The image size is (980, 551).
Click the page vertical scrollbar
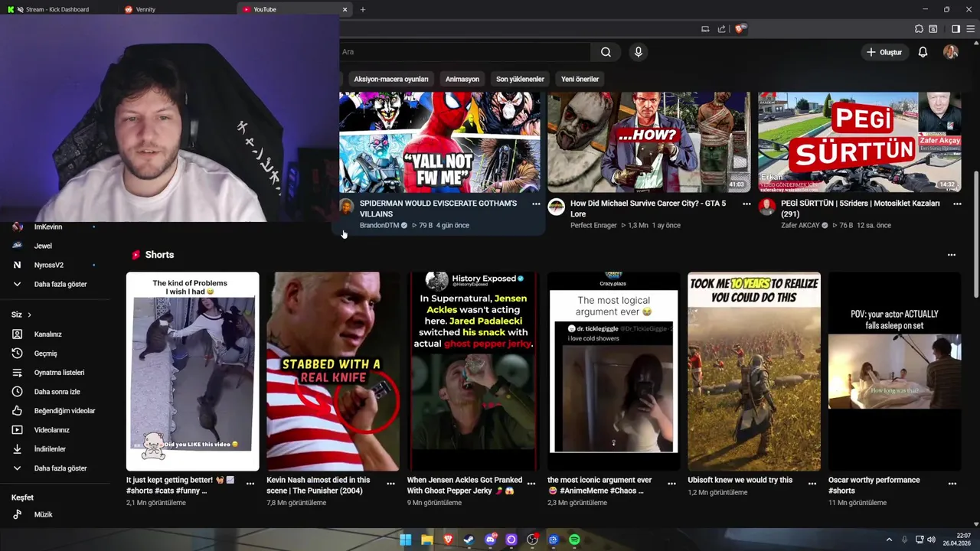(975, 235)
